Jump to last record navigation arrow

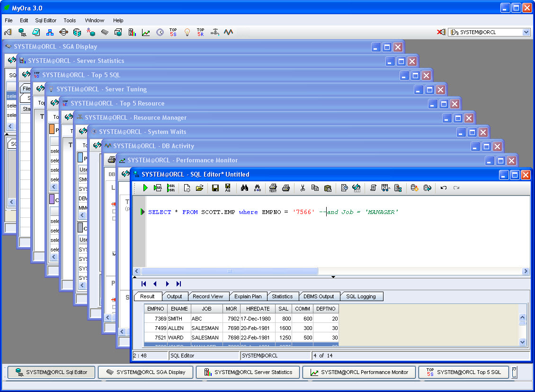click(x=178, y=284)
